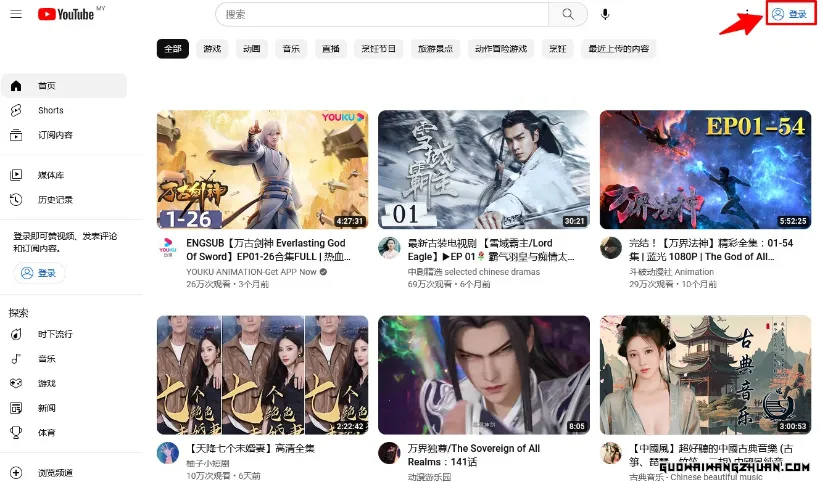Click the YOUKU channel avatar

(168, 248)
